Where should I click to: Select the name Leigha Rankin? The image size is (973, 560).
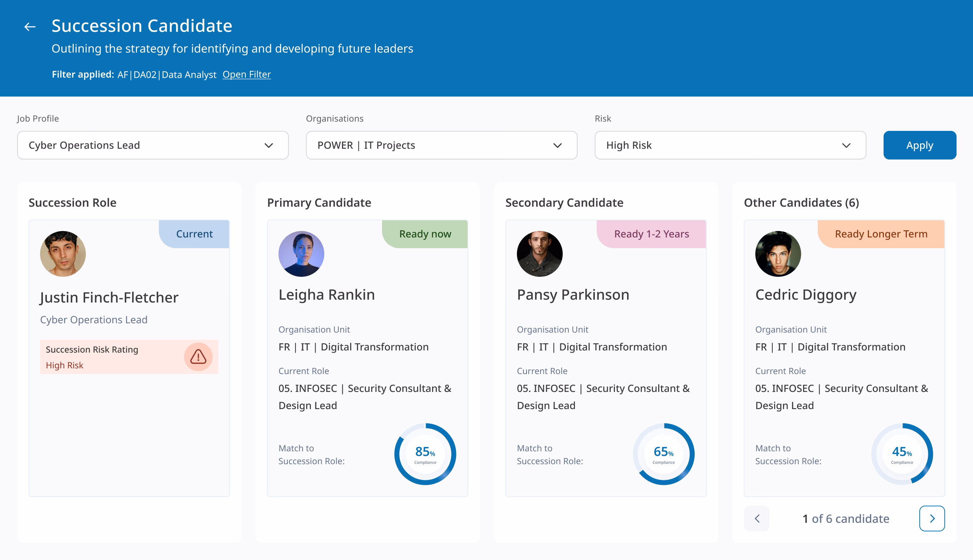[x=327, y=295]
